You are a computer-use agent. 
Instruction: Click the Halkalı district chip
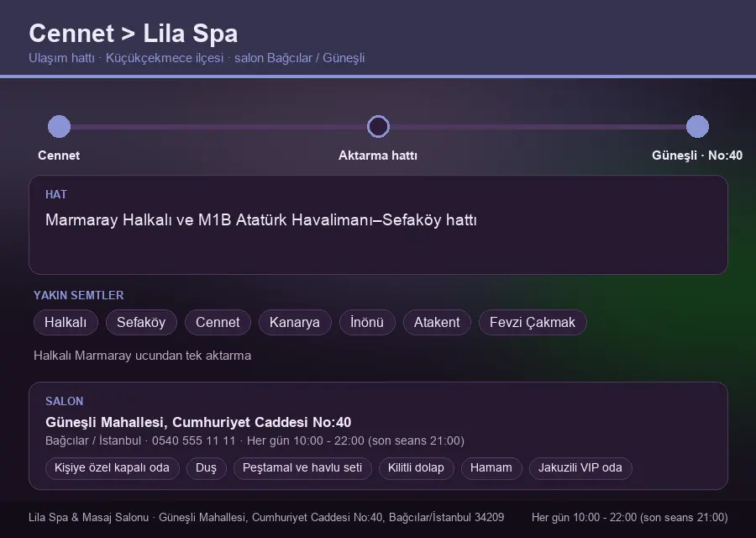(66, 322)
